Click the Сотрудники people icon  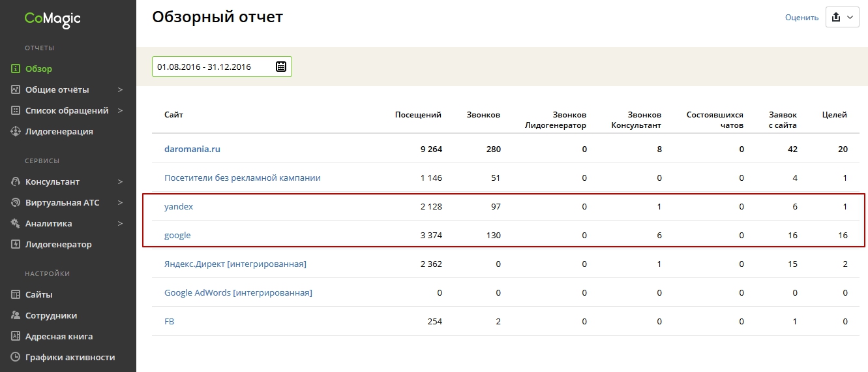pyautogui.click(x=16, y=315)
